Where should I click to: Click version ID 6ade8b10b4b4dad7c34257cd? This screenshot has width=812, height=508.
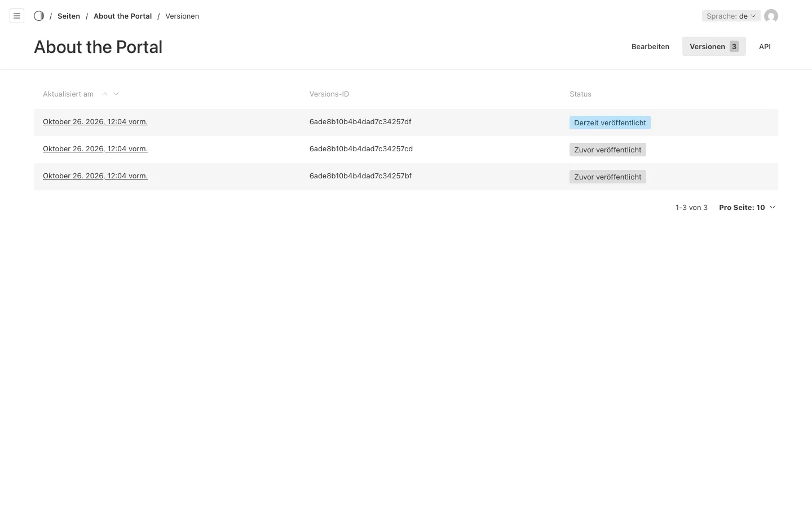pyautogui.click(x=361, y=148)
